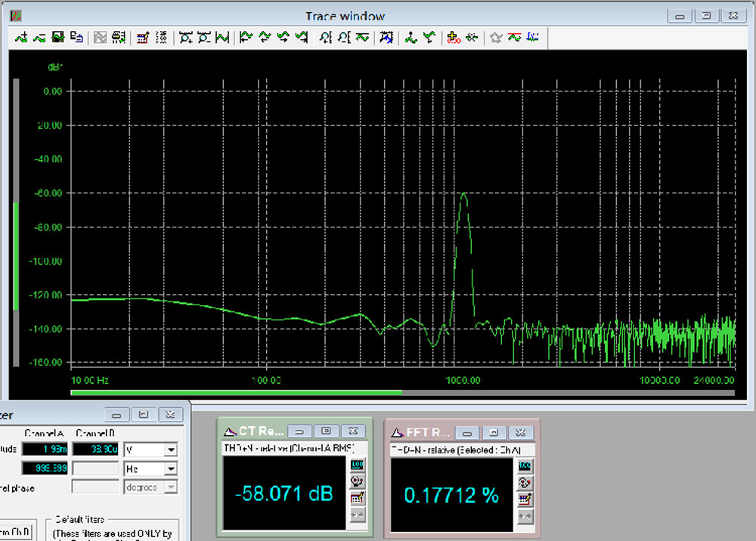Click the add trace icon in the toolbar
The image size is (756, 541).
[20, 37]
